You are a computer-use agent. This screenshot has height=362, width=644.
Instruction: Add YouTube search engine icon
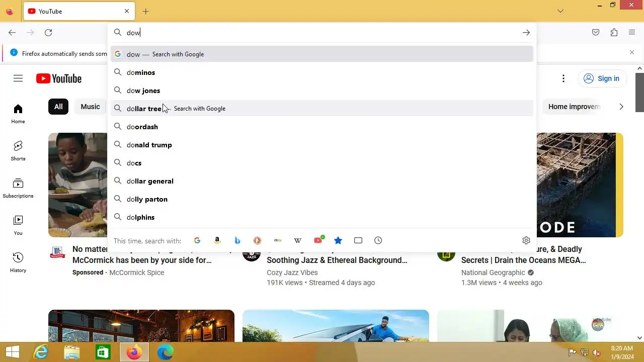click(318, 240)
